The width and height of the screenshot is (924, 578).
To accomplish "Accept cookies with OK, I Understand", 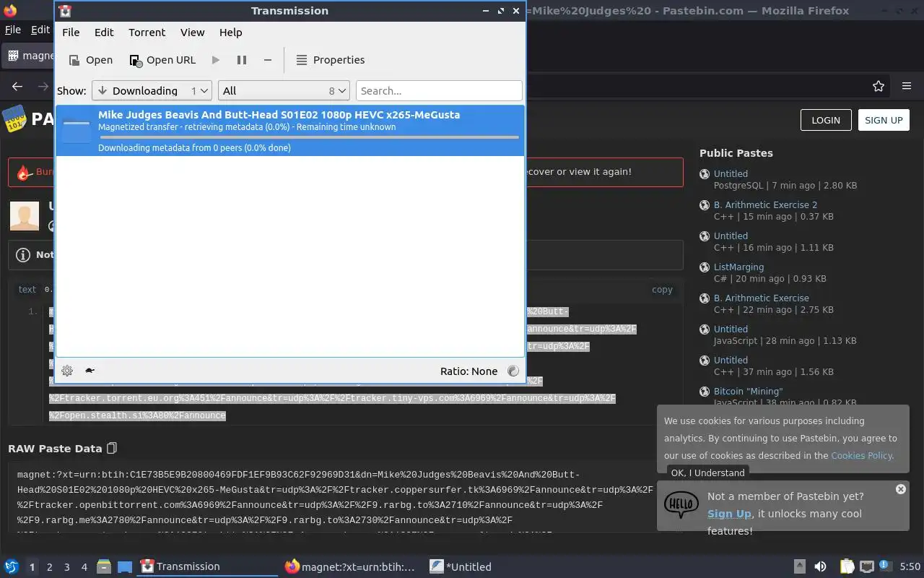I will pyautogui.click(x=707, y=473).
